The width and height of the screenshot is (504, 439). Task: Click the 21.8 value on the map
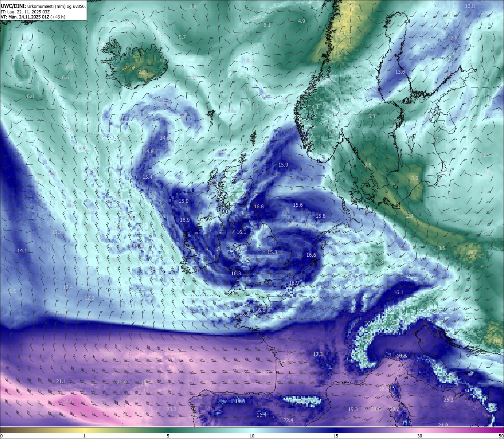(443, 425)
